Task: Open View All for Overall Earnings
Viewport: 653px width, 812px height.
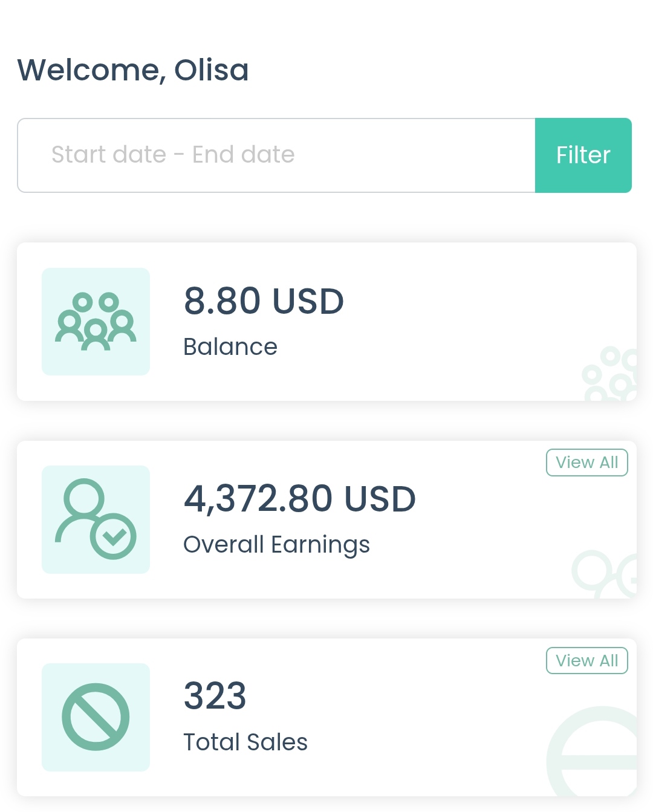Action: [586, 463]
